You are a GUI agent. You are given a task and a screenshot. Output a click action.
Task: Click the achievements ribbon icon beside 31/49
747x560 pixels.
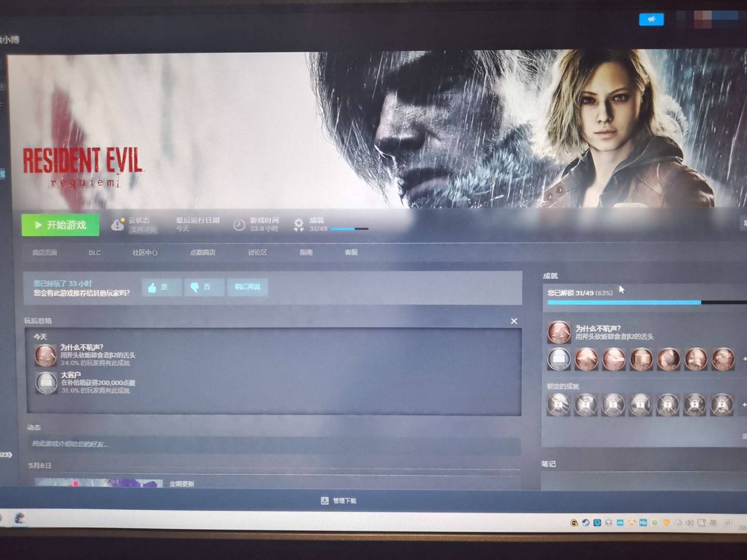(x=299, y=225)
